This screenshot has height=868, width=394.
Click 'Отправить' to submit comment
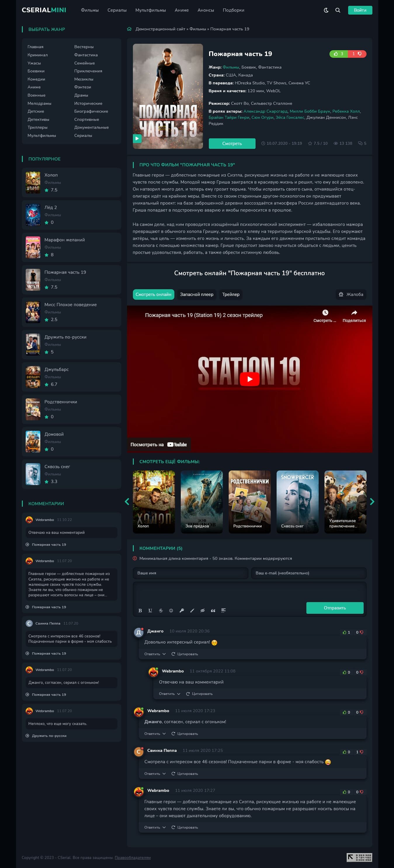pos(334,608)
